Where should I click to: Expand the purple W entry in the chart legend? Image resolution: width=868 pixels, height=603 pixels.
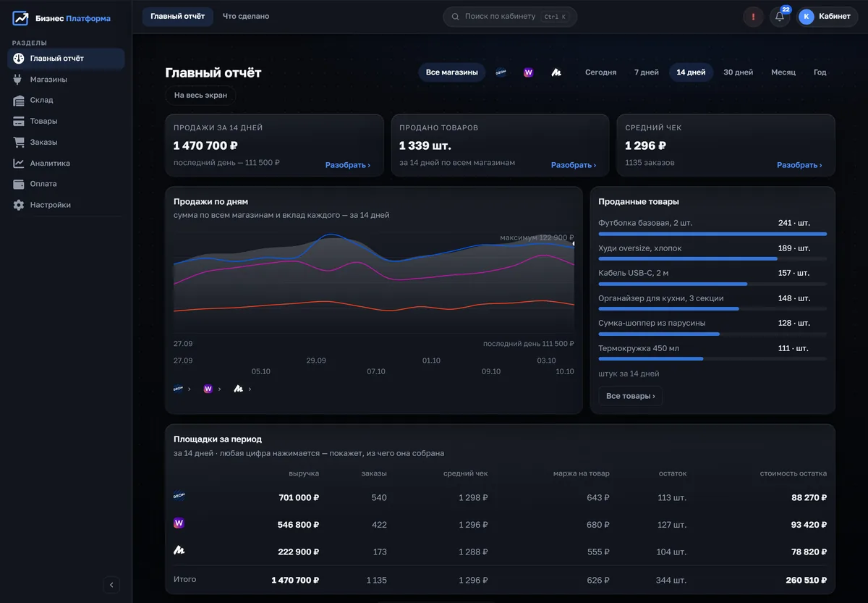[x=212, y=389]
